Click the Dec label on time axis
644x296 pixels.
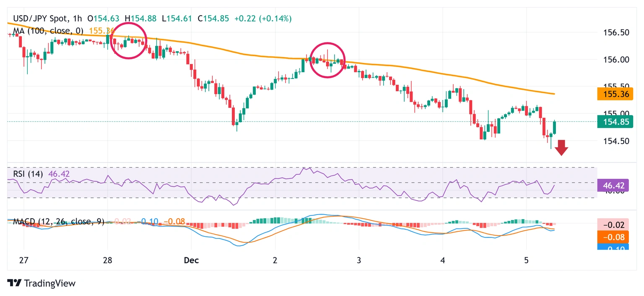191,260
